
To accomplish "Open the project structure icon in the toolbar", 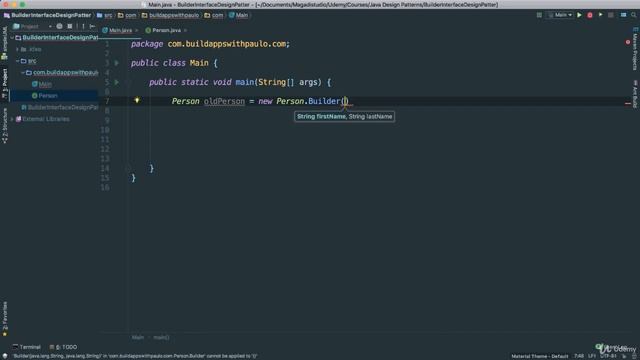I will tap(623, 15).
